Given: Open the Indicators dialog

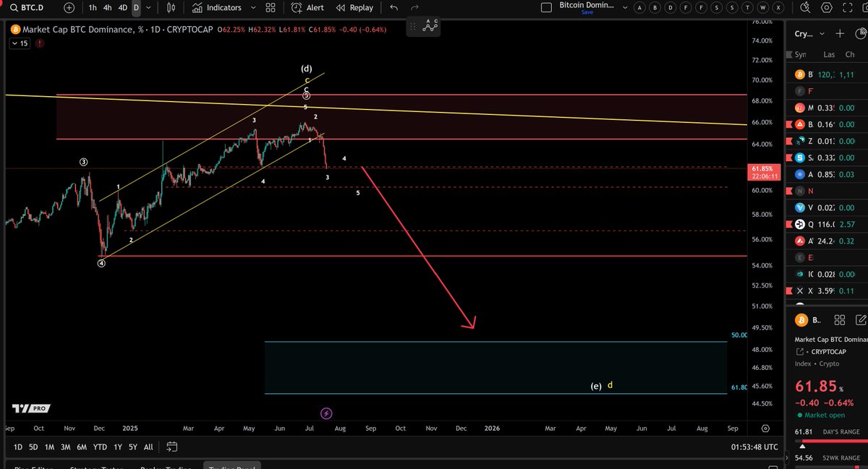Looking at the screenshot, I should coord(216,7).
